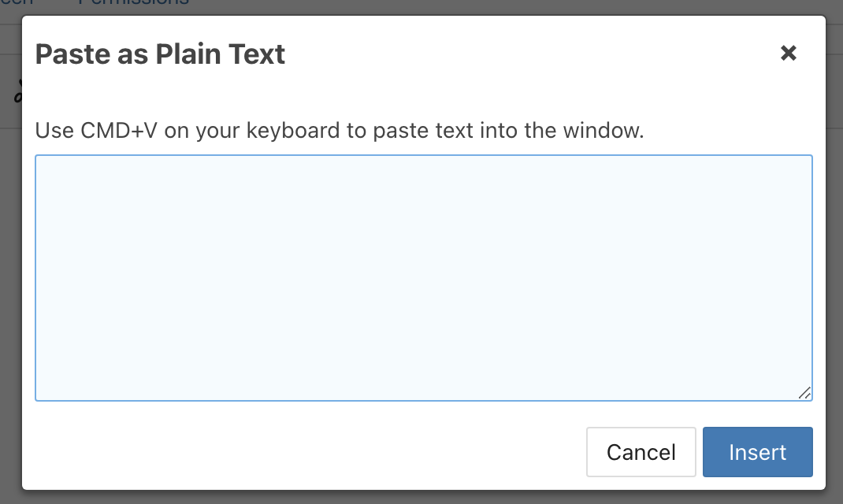Screen dimensions: 843x504
Task: Click the top-left corner of the text area
Action: pos(39,158)
